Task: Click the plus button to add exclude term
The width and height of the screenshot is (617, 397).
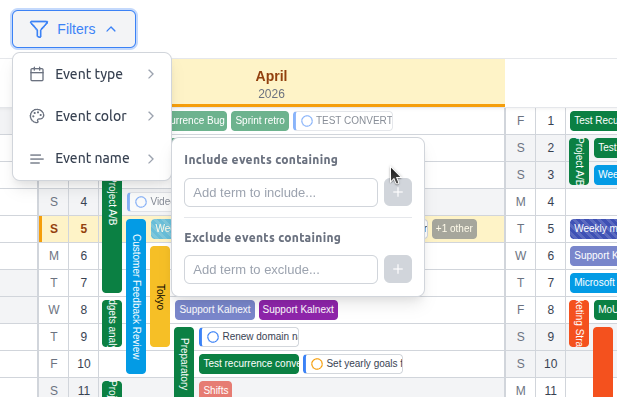Action: (398, 269)
